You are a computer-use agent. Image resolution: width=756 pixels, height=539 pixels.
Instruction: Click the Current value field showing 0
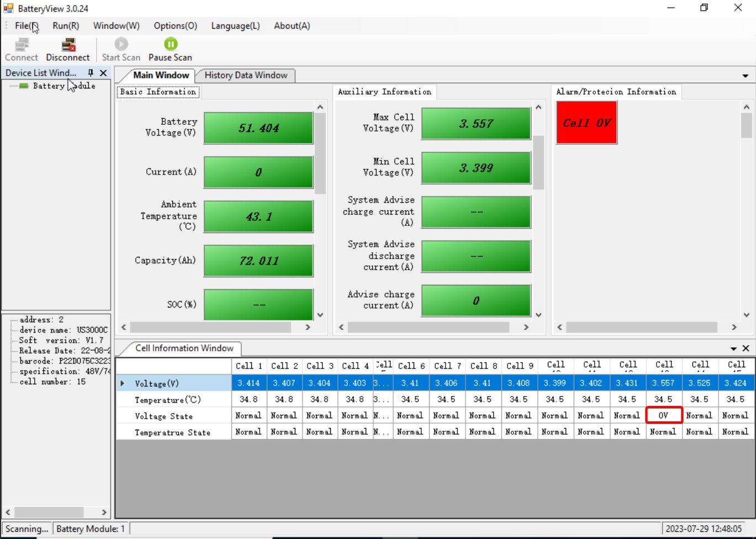coord(258,172)
